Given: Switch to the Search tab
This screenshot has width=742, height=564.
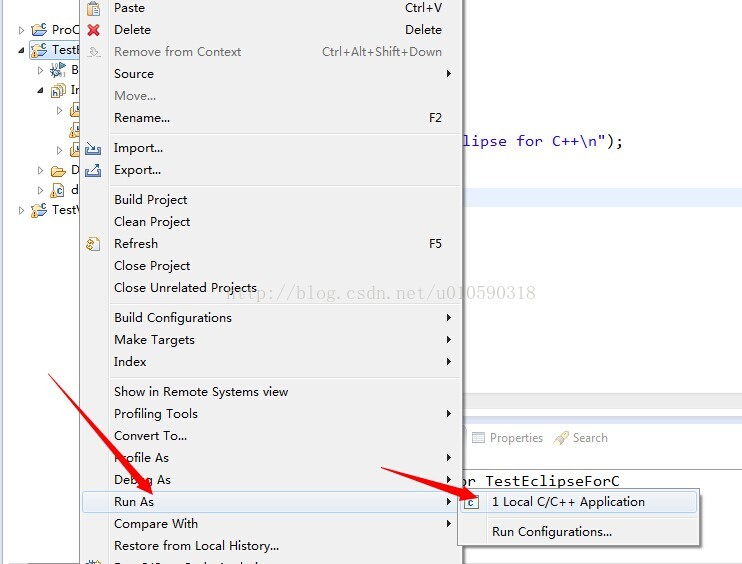Looking at the screenshot, I should coord(581,438).
